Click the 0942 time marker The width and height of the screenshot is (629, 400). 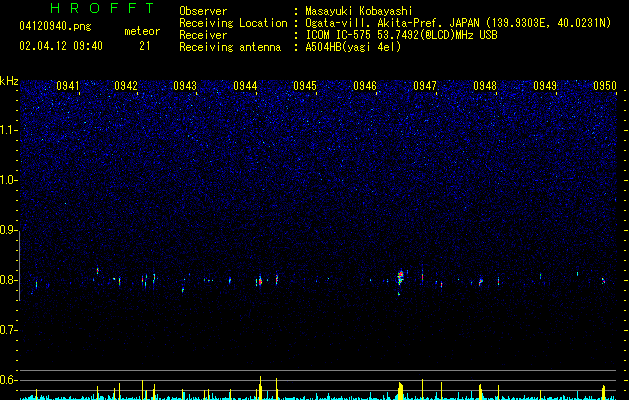(126, 86)
